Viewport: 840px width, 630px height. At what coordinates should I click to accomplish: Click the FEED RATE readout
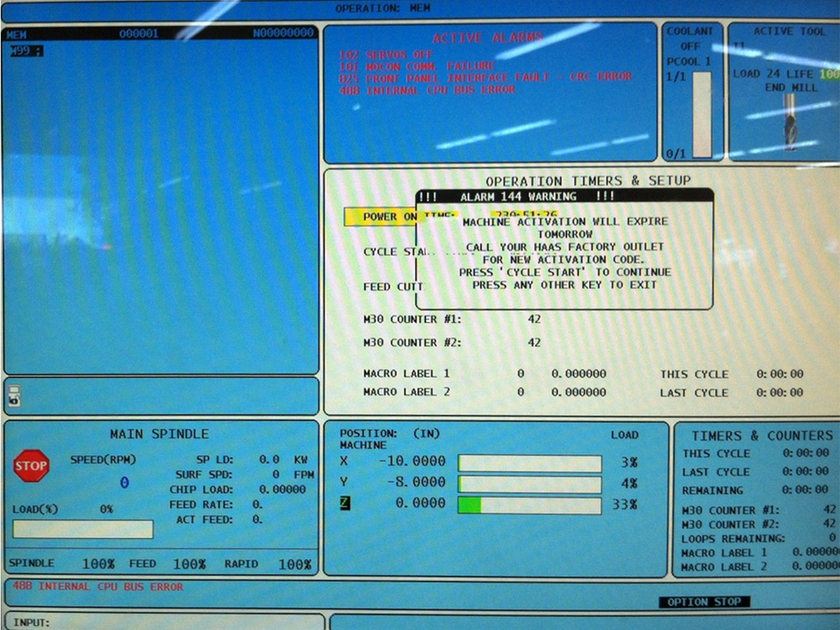point(216,505)
